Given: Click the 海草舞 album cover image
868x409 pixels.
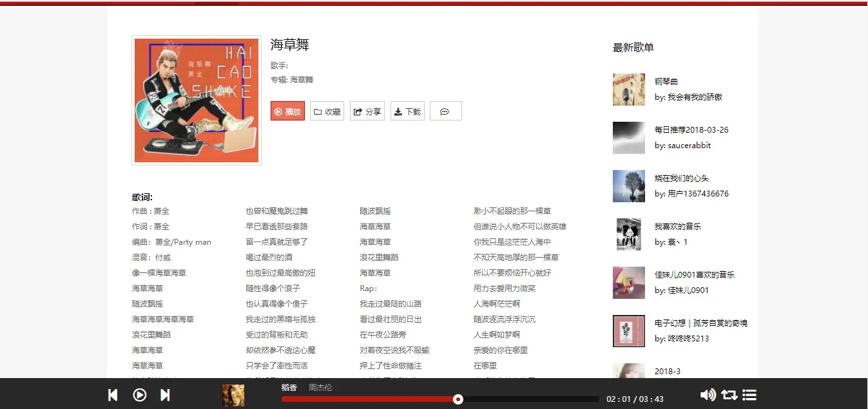Looking at the screenshot, I should [197, 100].
